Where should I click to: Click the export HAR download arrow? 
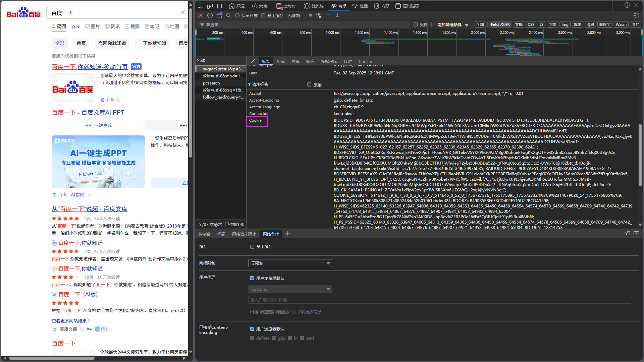tap(337, 15)
